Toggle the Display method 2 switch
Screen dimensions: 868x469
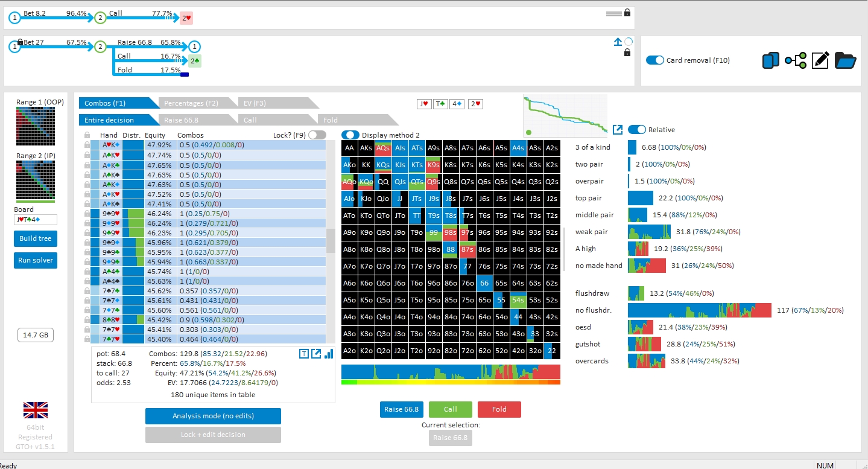click(350, 135)
